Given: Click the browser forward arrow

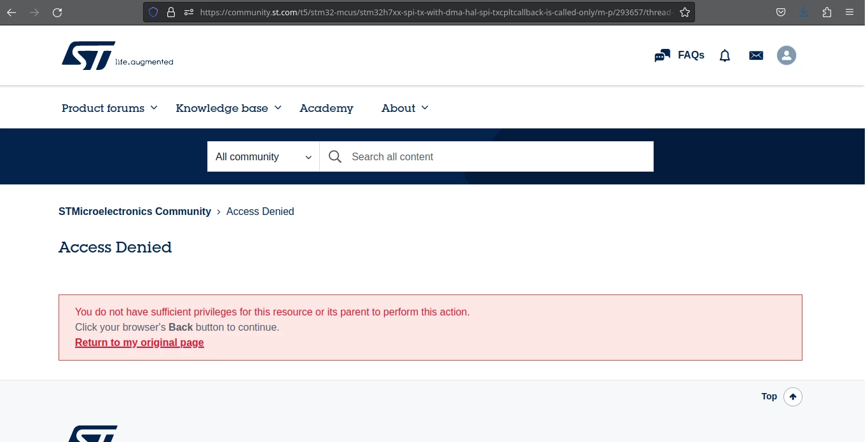Looking at the screenshot, I should pyautogui.click(x=34, y=12).
